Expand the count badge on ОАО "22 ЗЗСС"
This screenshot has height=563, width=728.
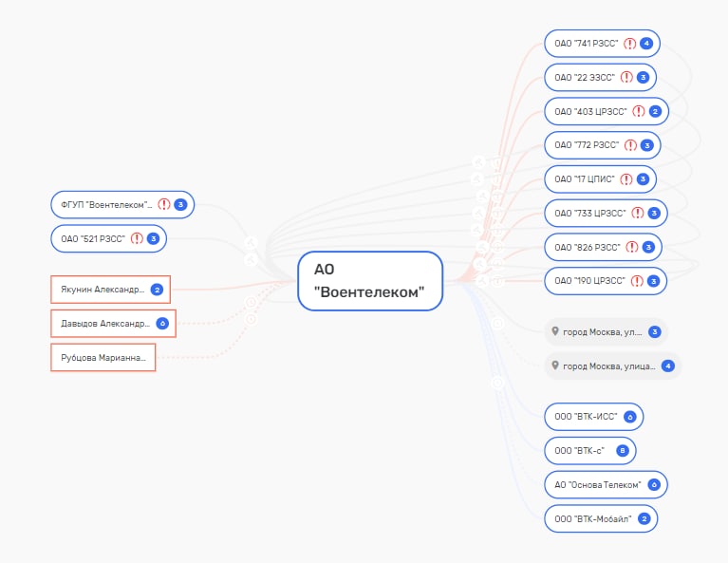(x=643, y=77)
